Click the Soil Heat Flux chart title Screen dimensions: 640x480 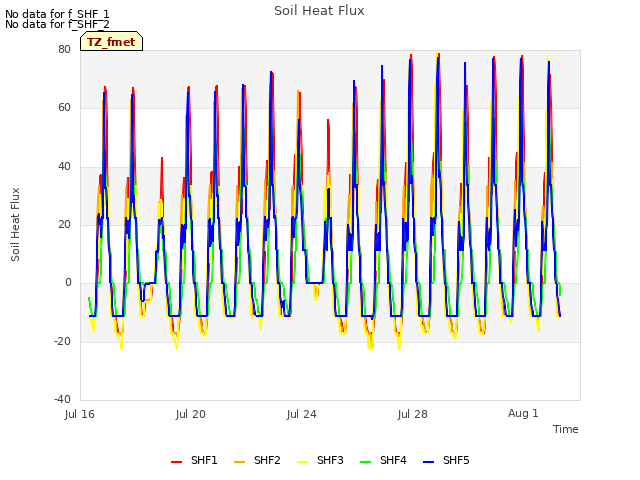pyautogui.click(x=319, y=11)
